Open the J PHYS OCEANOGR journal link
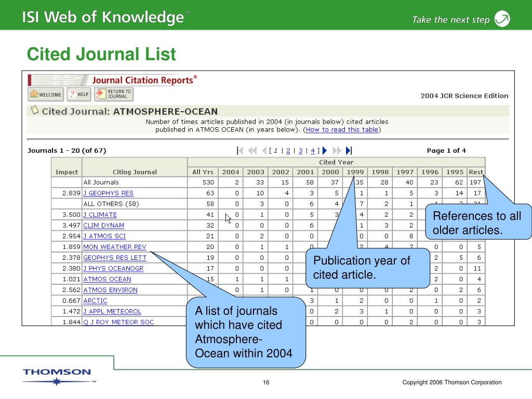The width and height of the screenshot is (532, 399). pos(113,269)
